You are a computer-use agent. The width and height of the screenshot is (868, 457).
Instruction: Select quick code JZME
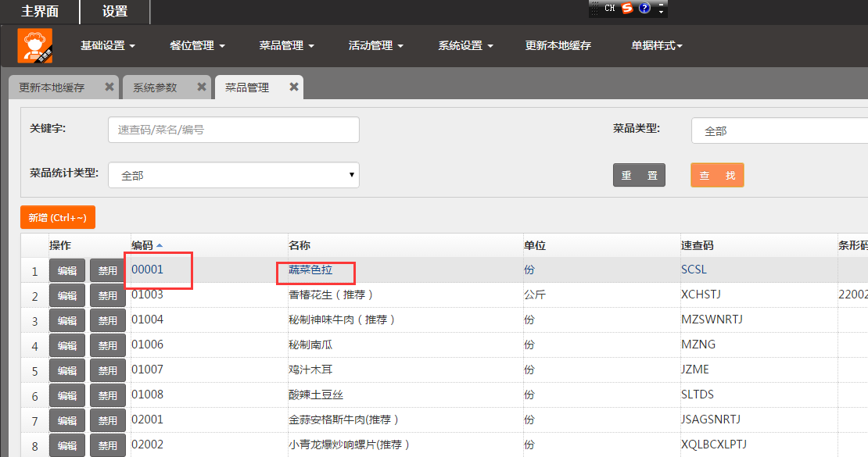pos(695,369)
